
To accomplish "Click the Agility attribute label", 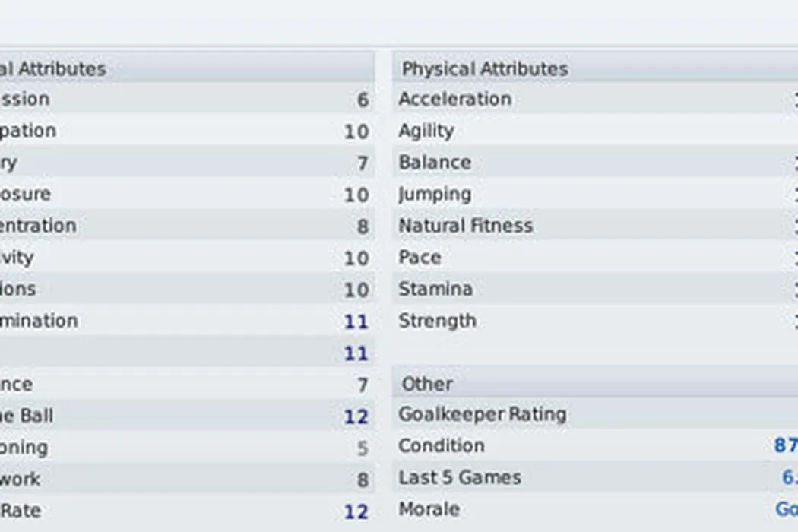I will [426, 131].
